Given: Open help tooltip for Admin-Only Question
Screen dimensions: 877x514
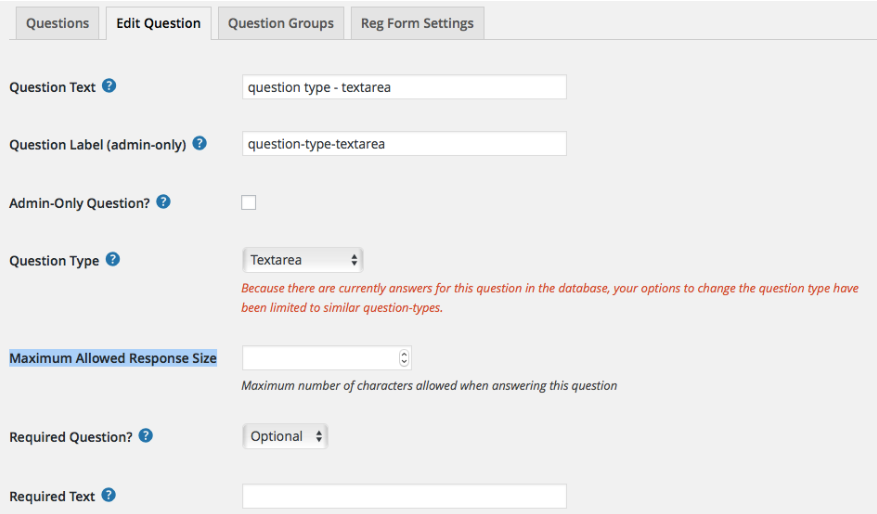Looking at the screenshot, I should click(164, 202).
